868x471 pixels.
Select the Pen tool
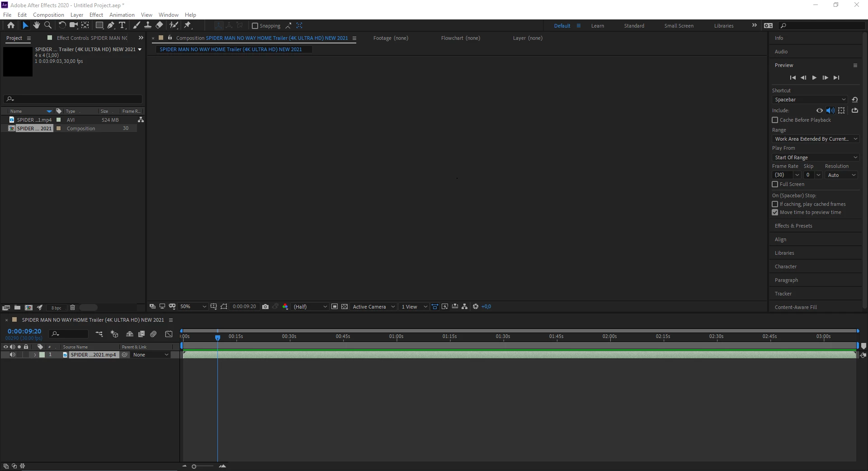(x=111, y=25)
